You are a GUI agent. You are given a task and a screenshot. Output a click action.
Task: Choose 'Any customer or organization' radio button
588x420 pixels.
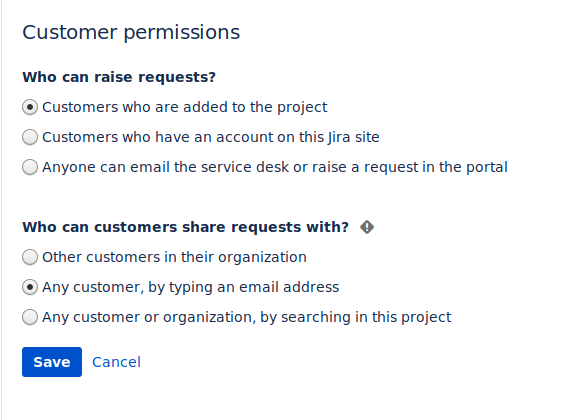click(x=30, y=317)
